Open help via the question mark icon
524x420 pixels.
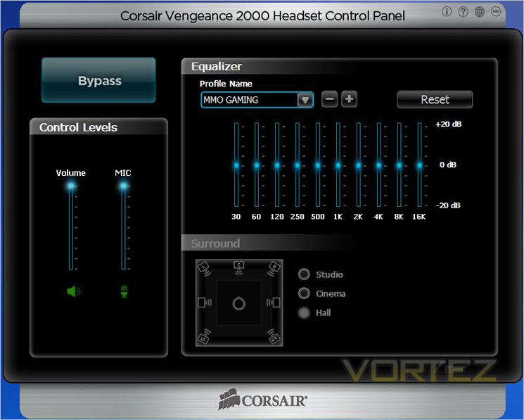[x=464, y=12]
